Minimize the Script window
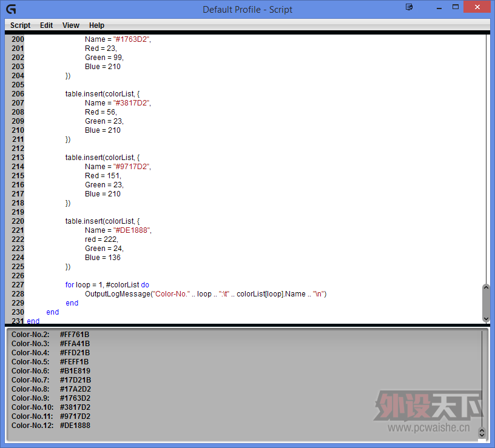The width and height of the screenshot is (495, 448). (x=439, y=8)
